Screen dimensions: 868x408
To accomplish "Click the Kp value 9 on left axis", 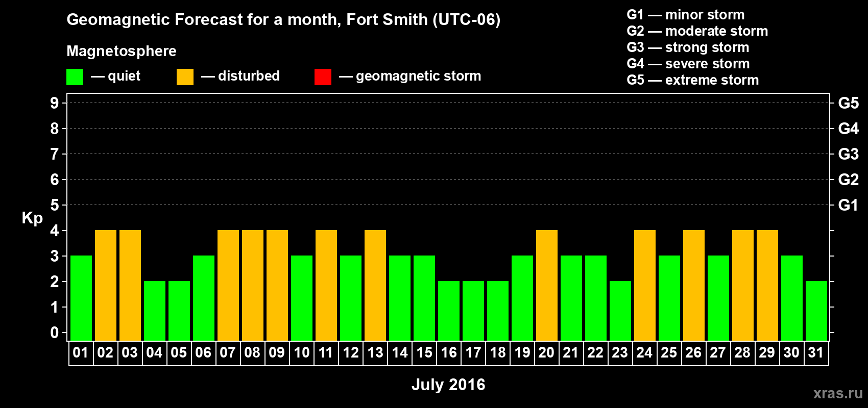I will coord(55,103).
